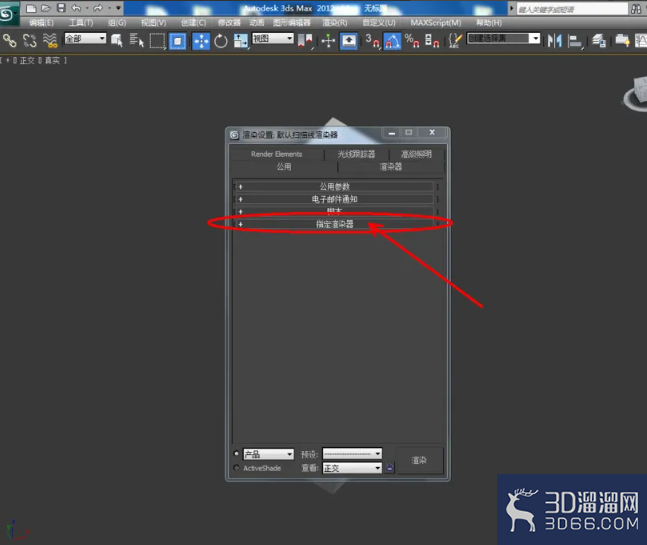This screenshot has width=647, height=545.
Task: Redo the last undone action
Action: coord(98,8)
